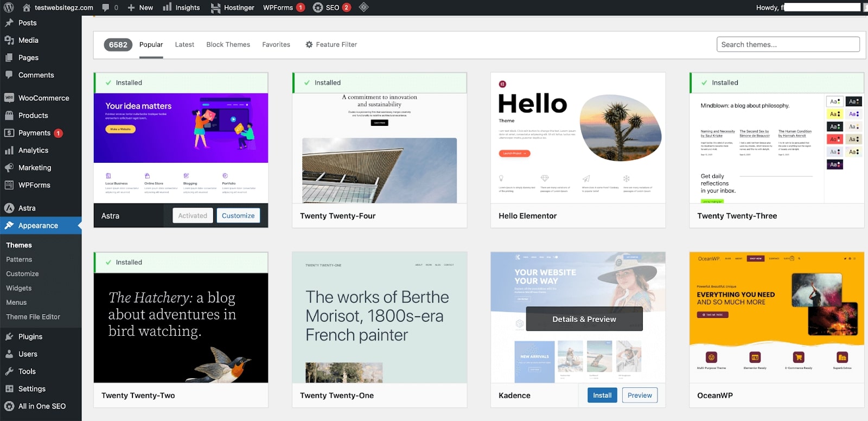Click the Twenty Twenty-Two theme name
868x421 pixels.
coord(138,395)
